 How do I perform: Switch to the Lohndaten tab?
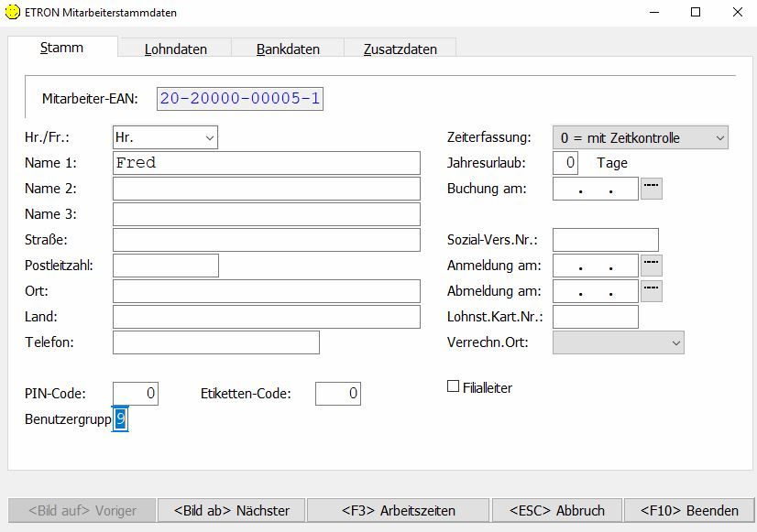pos(175,49)
